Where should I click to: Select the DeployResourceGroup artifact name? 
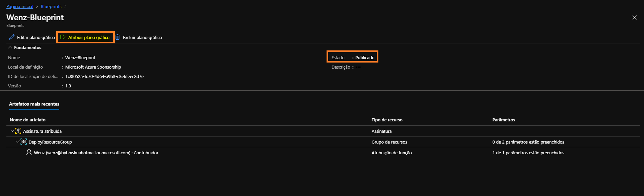coord(50,142)
